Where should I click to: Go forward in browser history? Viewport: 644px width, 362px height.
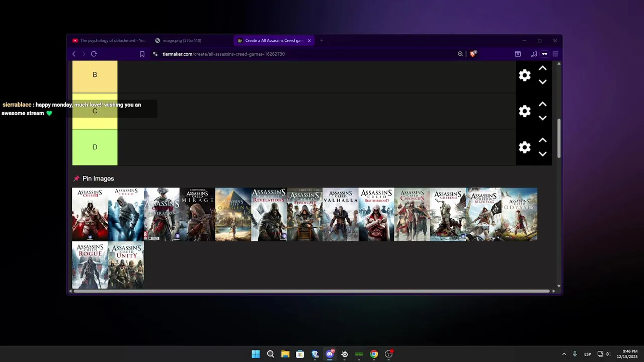(84, 54)
